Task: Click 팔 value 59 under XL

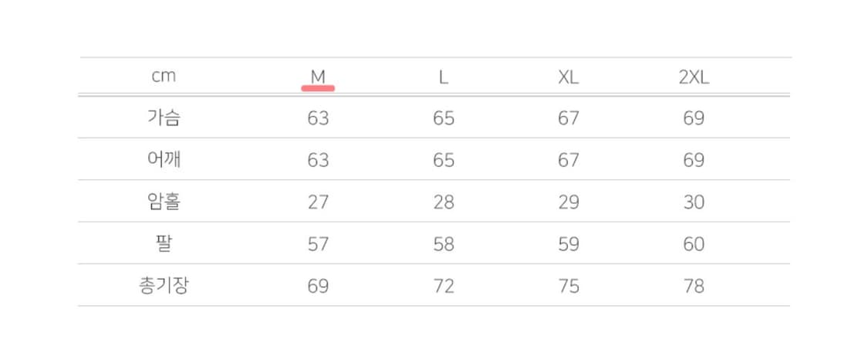Action: (x=569, y=244)
